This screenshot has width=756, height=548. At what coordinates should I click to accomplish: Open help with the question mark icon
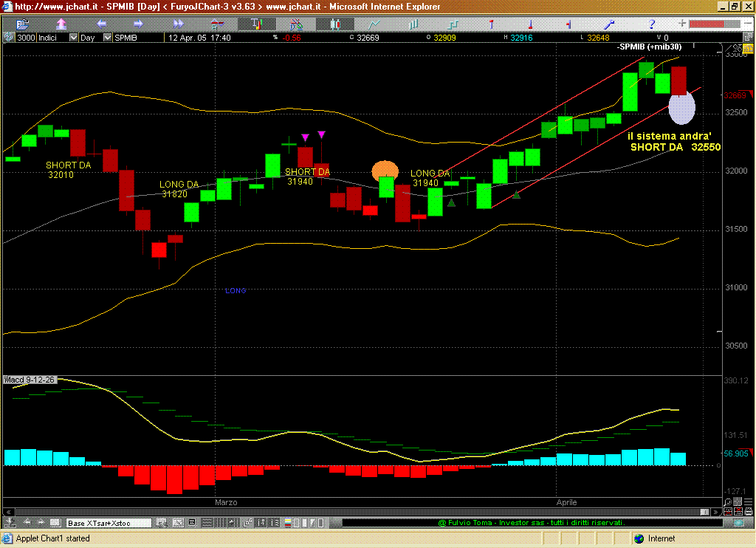[x=651, y=23]
